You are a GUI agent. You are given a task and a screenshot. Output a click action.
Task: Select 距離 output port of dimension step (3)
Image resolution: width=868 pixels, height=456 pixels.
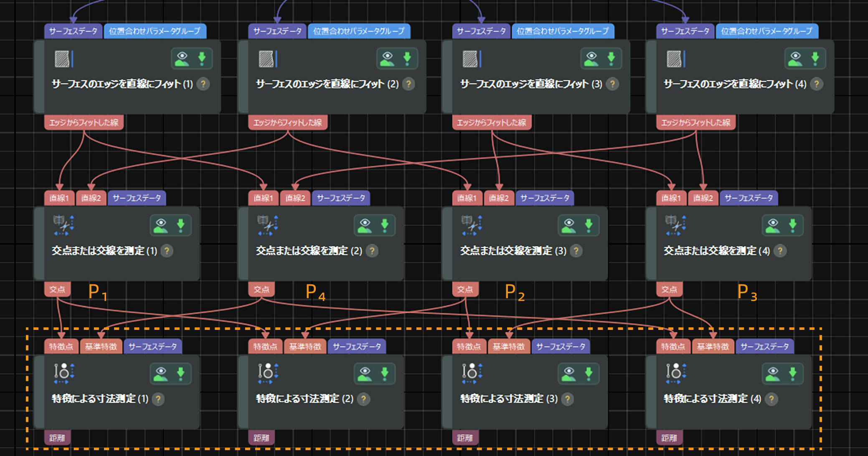pyautogui.click(x=465, y=438)
